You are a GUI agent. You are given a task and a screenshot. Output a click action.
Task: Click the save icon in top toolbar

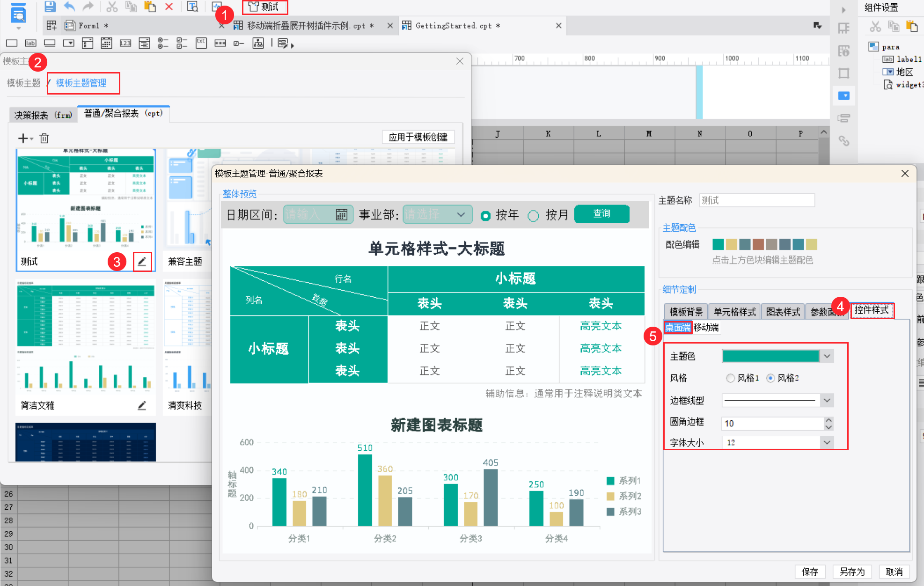coord(50,7)
